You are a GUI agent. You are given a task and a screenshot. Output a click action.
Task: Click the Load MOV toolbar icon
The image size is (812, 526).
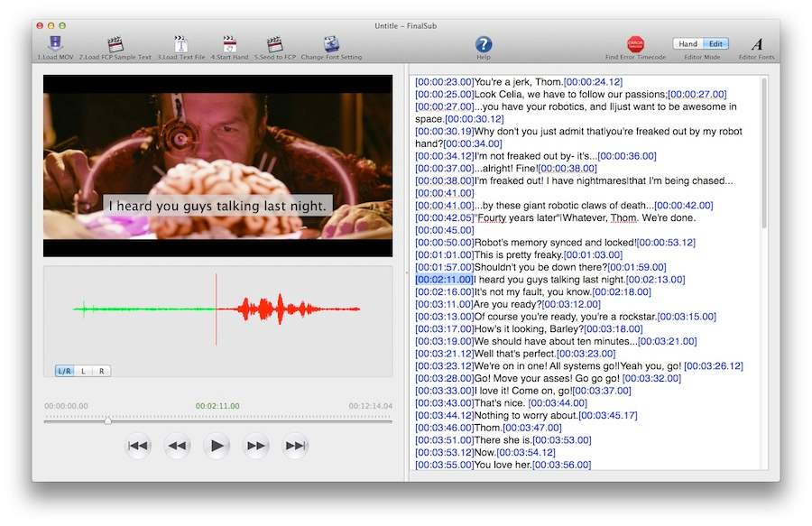[55, 43]
